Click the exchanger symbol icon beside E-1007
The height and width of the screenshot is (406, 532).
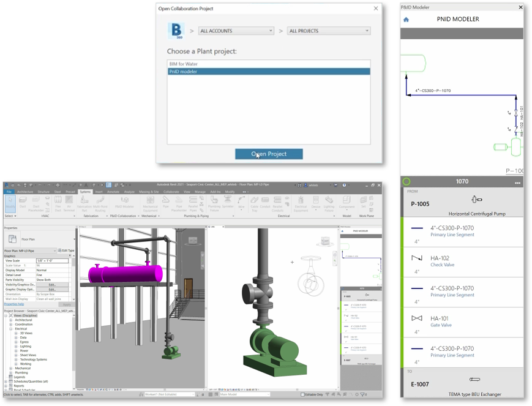pyautogui.click(x=474, y=379)
